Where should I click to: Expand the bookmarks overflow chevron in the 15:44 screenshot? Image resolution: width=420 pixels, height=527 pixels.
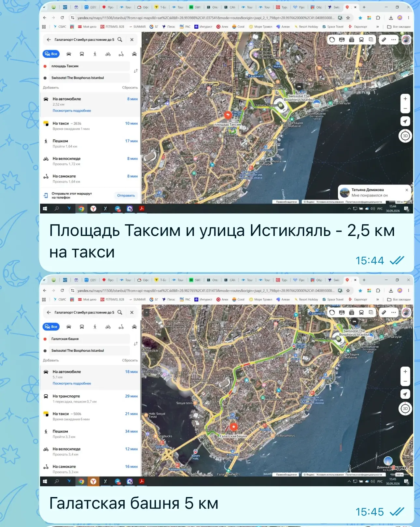(378, 27)
